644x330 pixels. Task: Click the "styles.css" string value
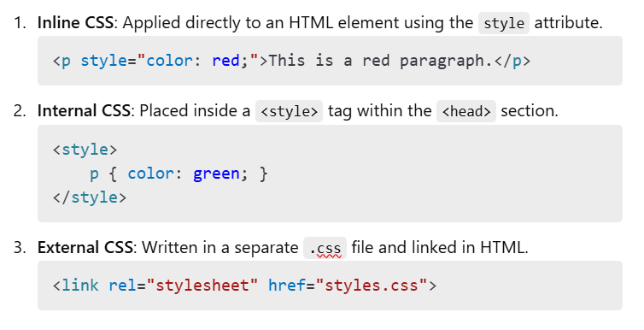(x=372, y=286)
